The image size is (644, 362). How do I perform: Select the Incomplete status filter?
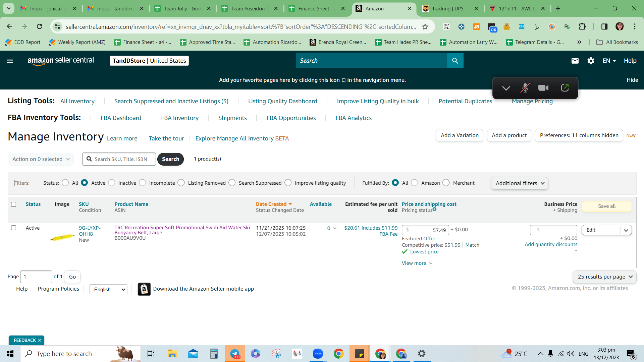pyautogui.click(x=143, y=183)
